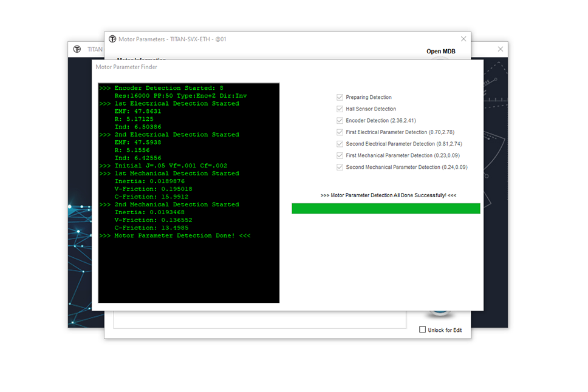Click the TITAN logo in background window
Viewport: 588px width, 392px height.
[77, 49]
